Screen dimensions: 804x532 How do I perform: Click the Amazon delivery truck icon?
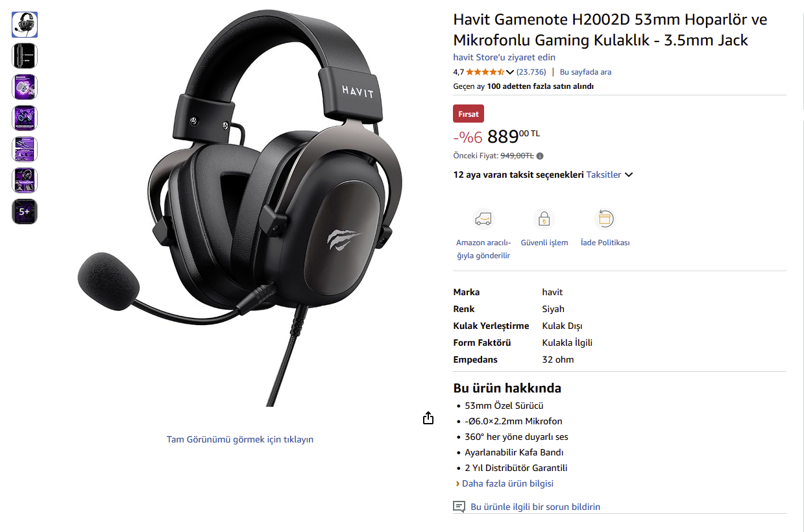click(483, 219)
